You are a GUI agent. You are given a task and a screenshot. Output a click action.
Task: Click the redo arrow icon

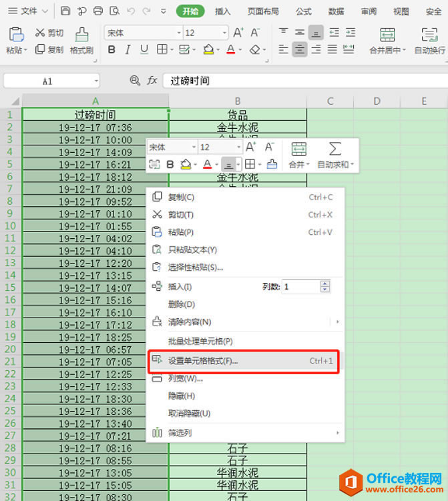click(x=147, y=11)
